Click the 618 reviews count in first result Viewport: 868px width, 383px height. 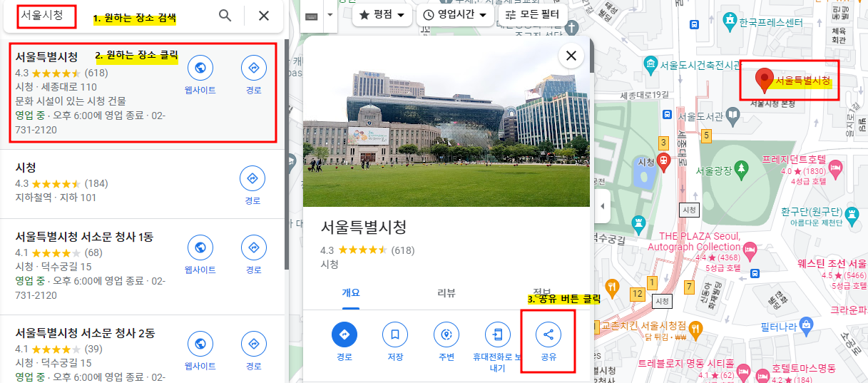point(96,73)
